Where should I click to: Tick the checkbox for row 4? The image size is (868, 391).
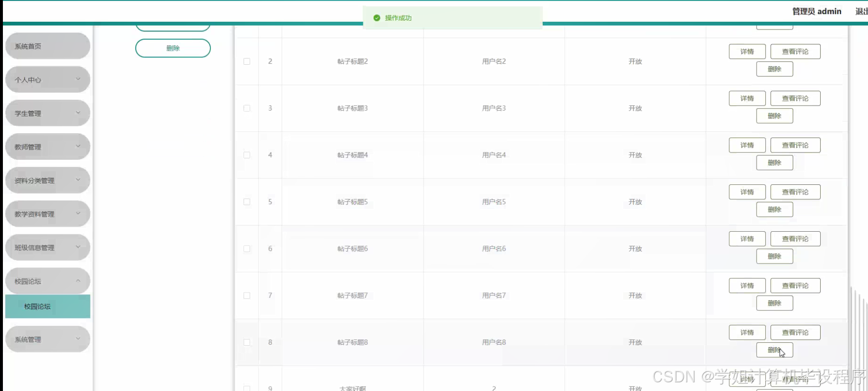pyautogui.click(x=247, y=155)
